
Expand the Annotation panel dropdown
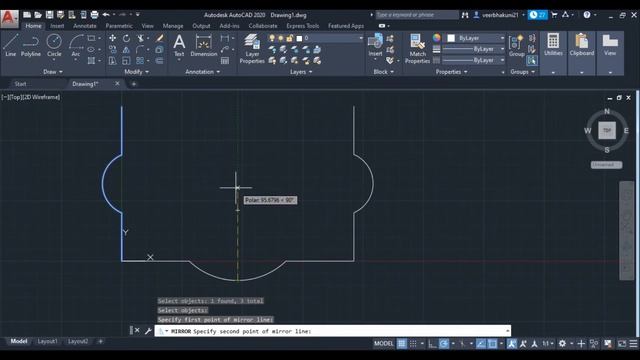202,72
